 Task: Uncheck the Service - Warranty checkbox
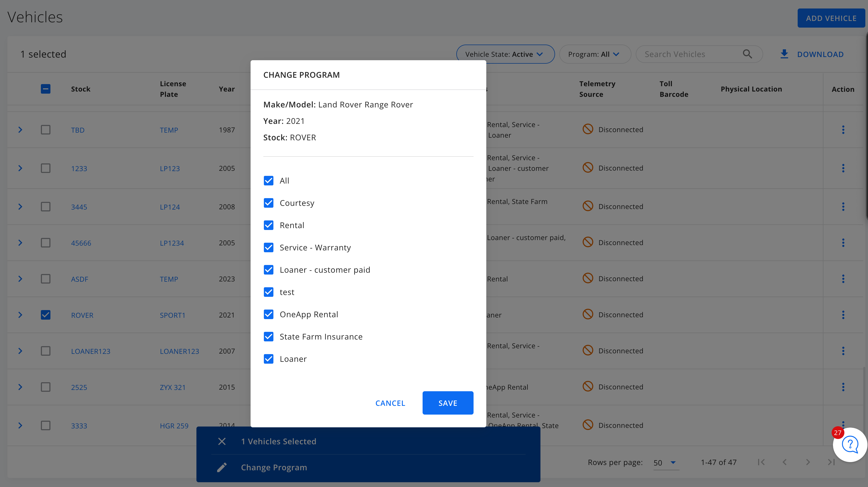click(269, 247)
